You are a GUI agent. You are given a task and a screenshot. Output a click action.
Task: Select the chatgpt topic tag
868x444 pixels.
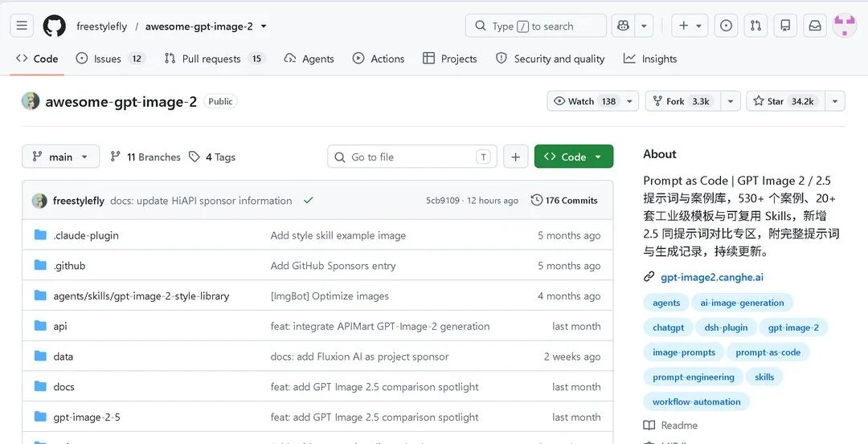point(668,328)
